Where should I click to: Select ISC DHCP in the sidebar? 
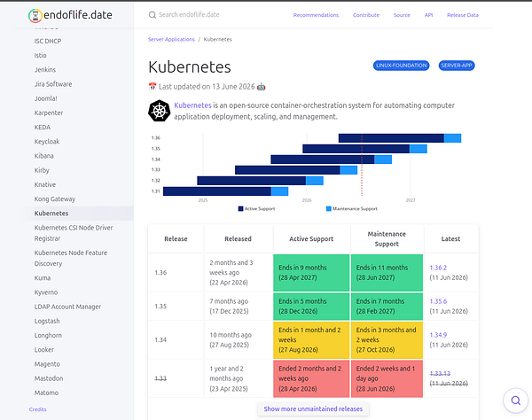point(48,41)
